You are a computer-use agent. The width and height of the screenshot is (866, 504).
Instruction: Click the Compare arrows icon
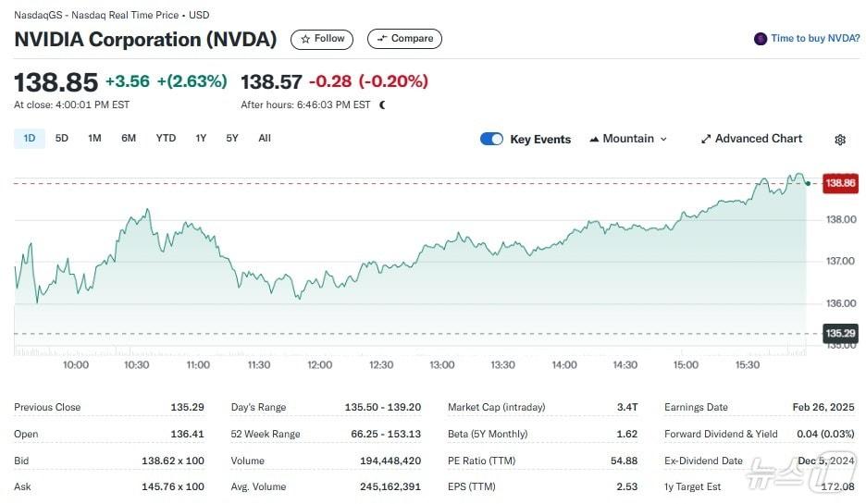[381, 39]
